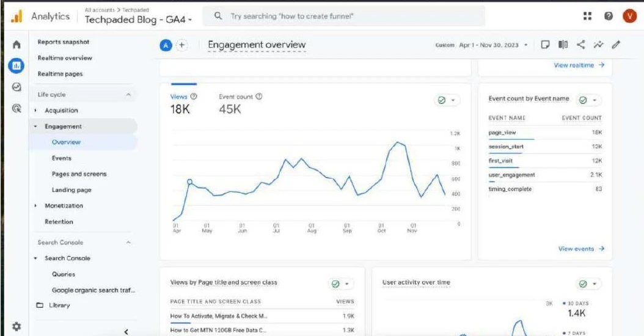The width and height of the screenshot is (644, 336).
Task: Click check status icon on Views by Page title card
Action: coord(335,284)
